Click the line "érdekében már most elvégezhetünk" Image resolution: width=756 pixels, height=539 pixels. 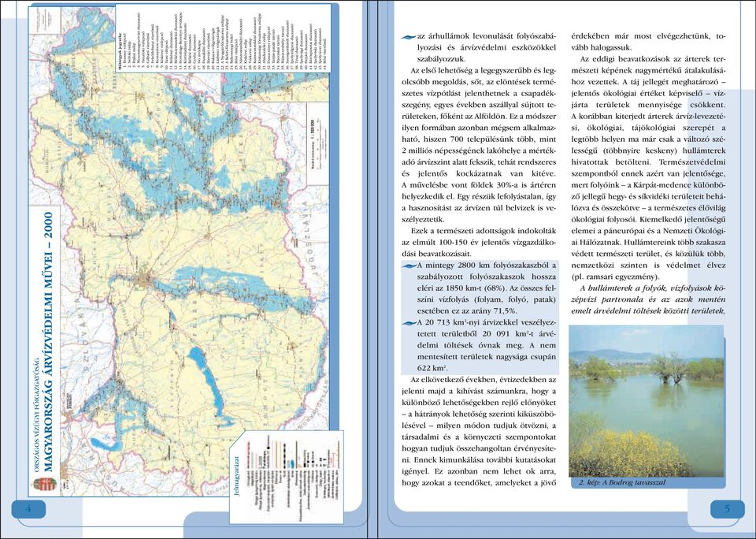[648, 36]
